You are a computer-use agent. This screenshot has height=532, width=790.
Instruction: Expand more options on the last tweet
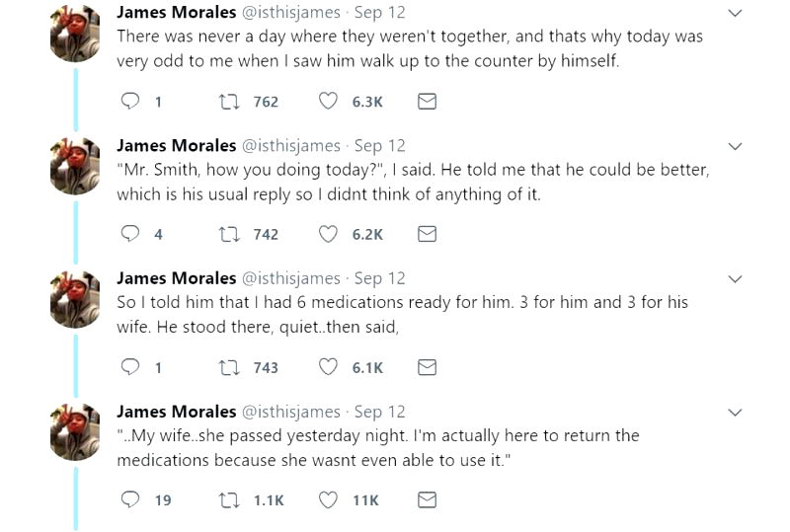click(735, 413)
